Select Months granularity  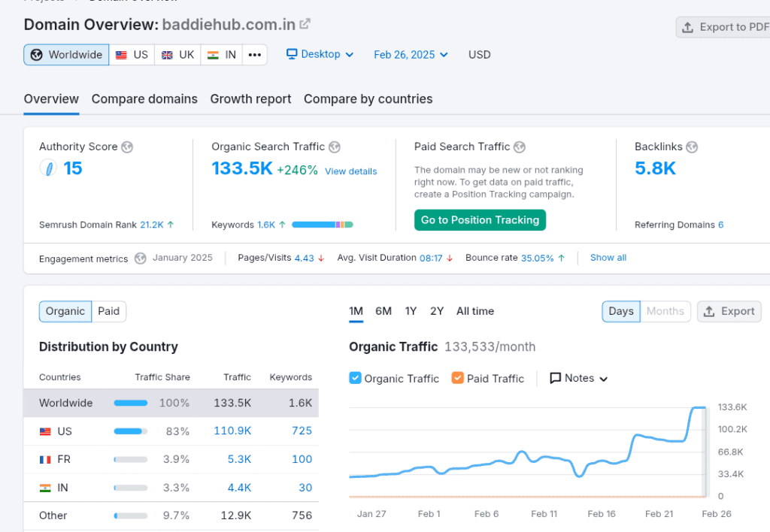coord(665,312)
